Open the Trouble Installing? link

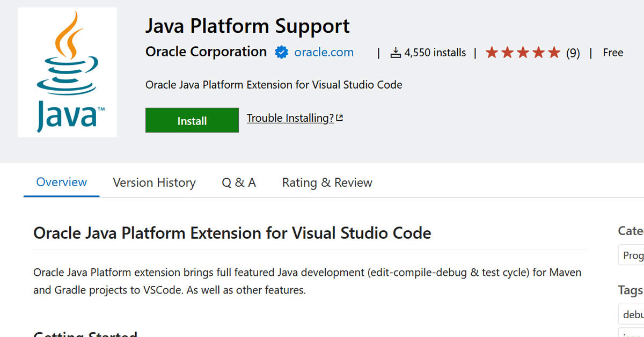[x=290, y=118]
